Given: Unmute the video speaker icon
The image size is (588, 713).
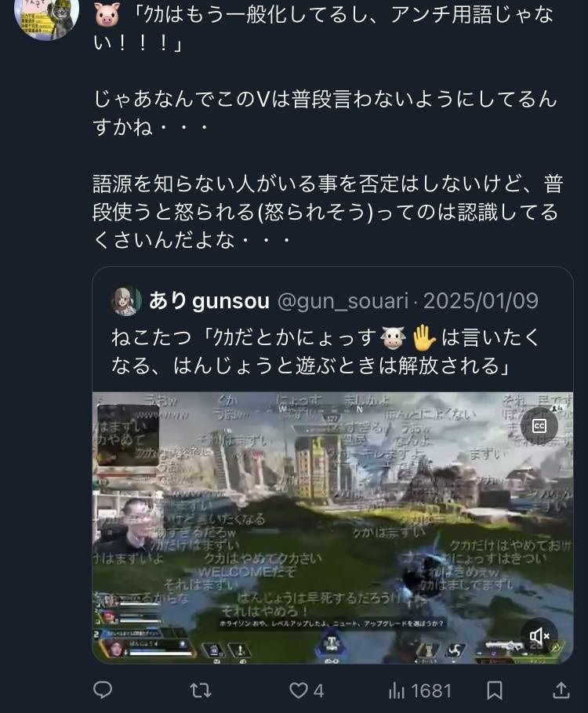Looking at the screenshot, I should point(539,635).
